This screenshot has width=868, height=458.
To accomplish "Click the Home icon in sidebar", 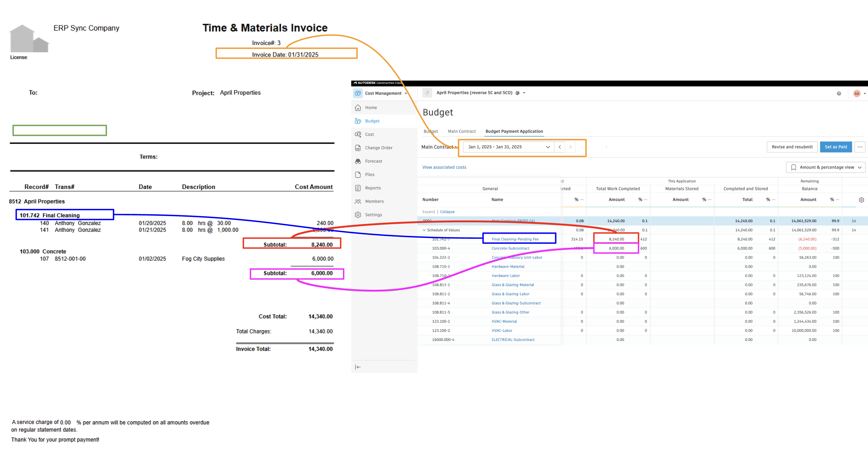I will coord(358,108).
